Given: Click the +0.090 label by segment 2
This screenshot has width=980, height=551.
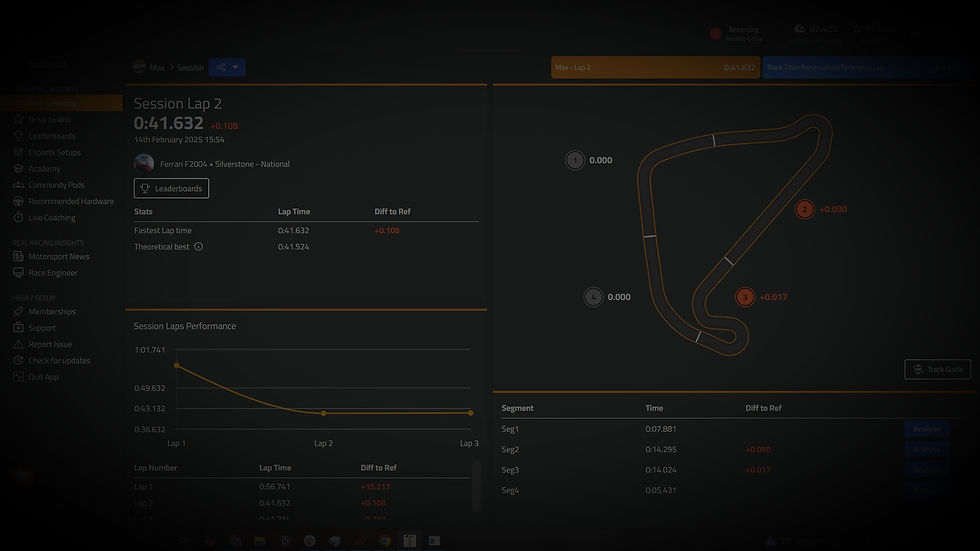Looking at the screenshot, I should (833, 209).
